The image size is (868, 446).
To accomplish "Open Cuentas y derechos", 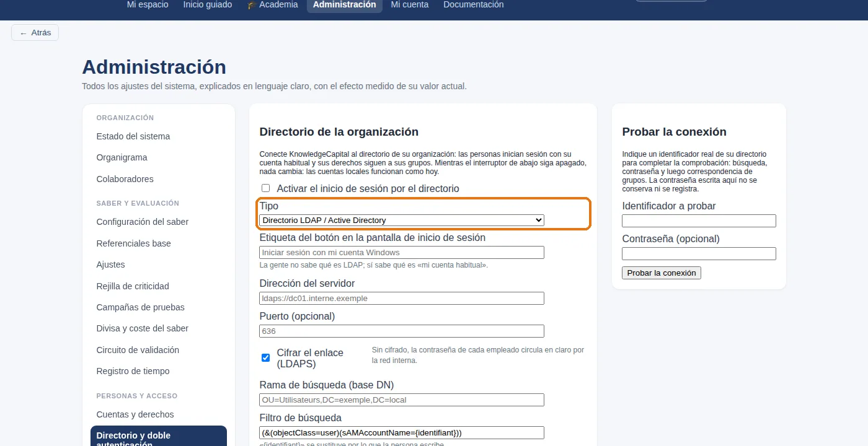I will 159,414.
